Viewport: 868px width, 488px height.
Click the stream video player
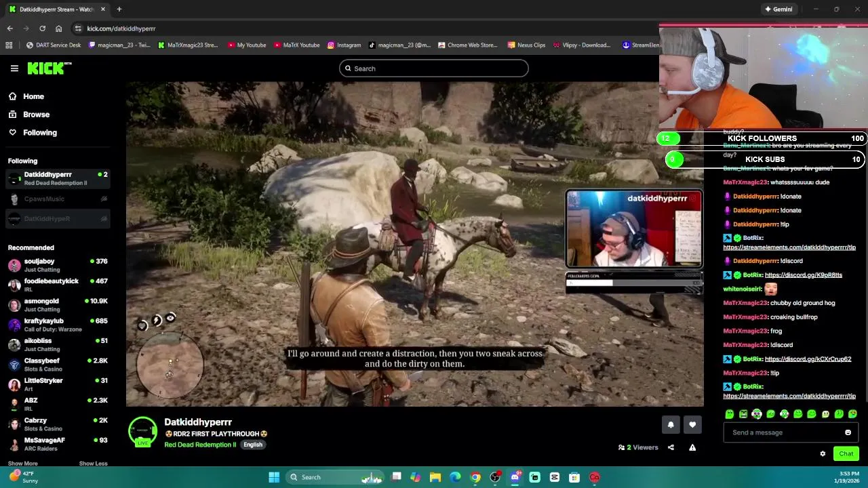(414, 244)
